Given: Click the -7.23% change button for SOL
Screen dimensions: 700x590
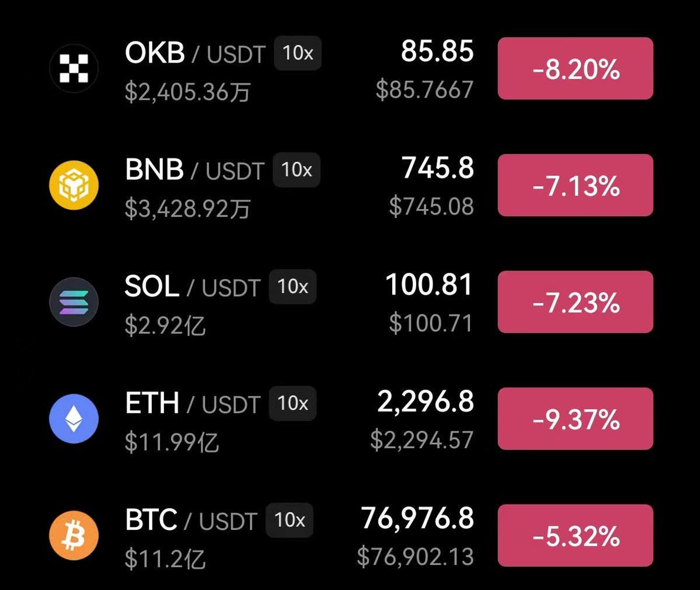Looking at the screenshot, I should (x=575, y=302).
